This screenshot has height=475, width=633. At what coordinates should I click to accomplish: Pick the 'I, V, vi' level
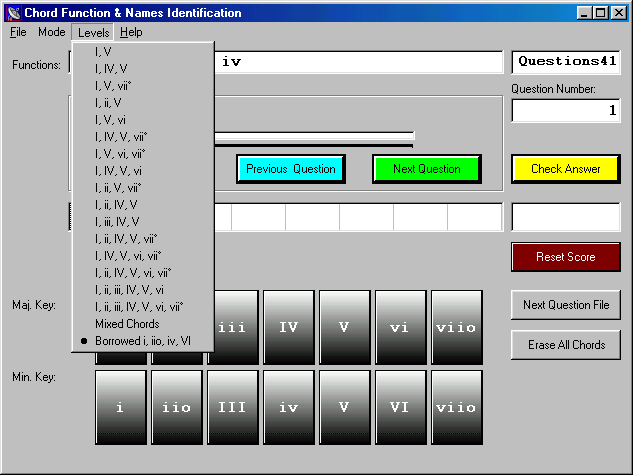coord(143,120)
